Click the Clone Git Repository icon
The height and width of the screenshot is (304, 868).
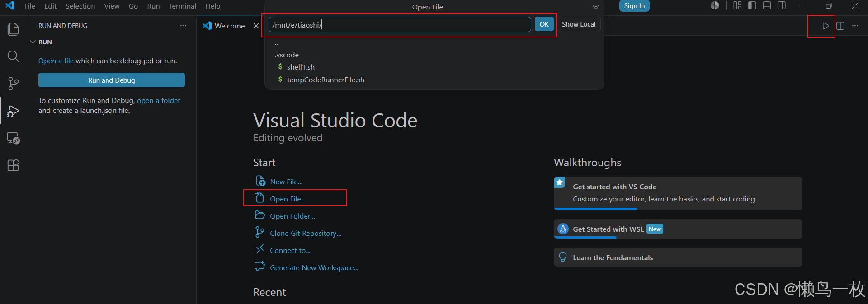pyautogui.click(x=259, y=232)
